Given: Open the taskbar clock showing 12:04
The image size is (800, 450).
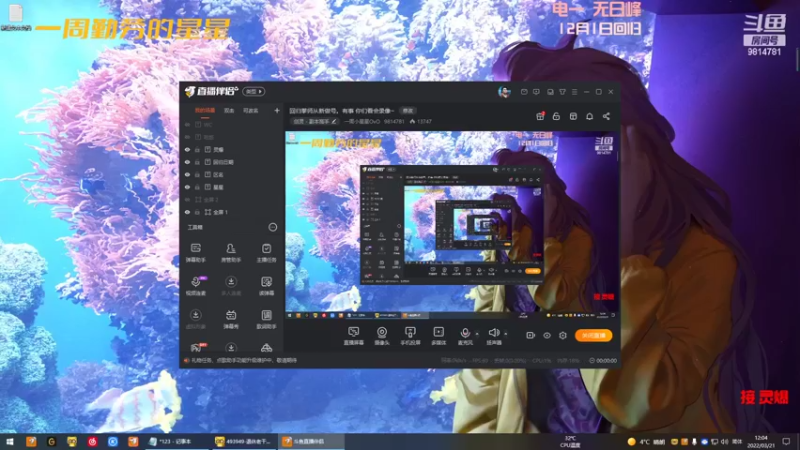Looking at the screenshot, I should point(761,442).
